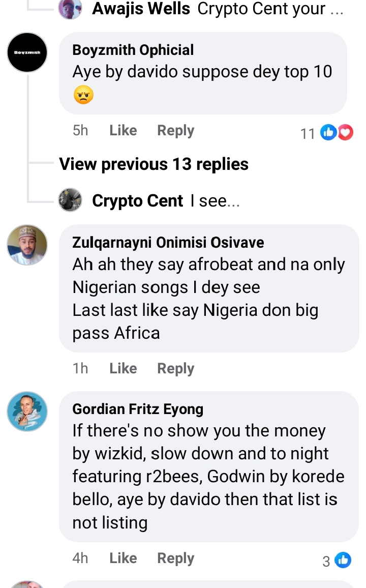
Task: Tap Crypto Cent's small reply avatar
Action: tap(70, 200)
